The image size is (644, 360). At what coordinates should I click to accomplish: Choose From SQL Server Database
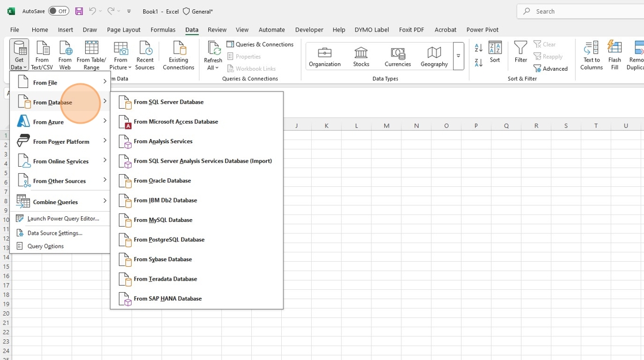point(168,102)
